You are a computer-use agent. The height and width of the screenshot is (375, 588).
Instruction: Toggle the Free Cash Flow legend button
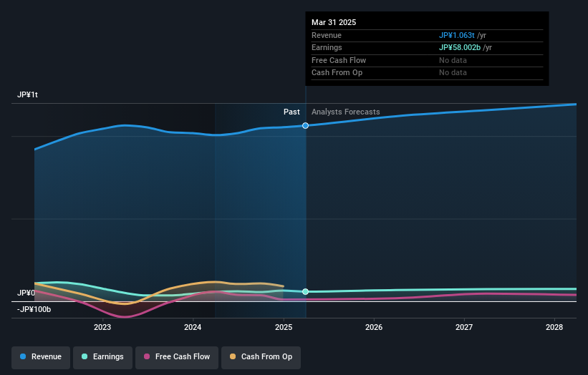177,357
